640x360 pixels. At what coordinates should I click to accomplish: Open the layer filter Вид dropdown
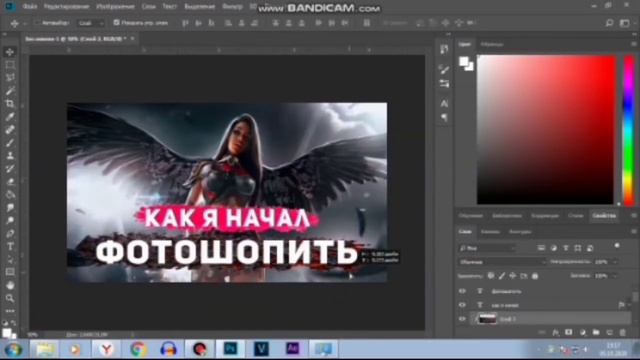487,248
